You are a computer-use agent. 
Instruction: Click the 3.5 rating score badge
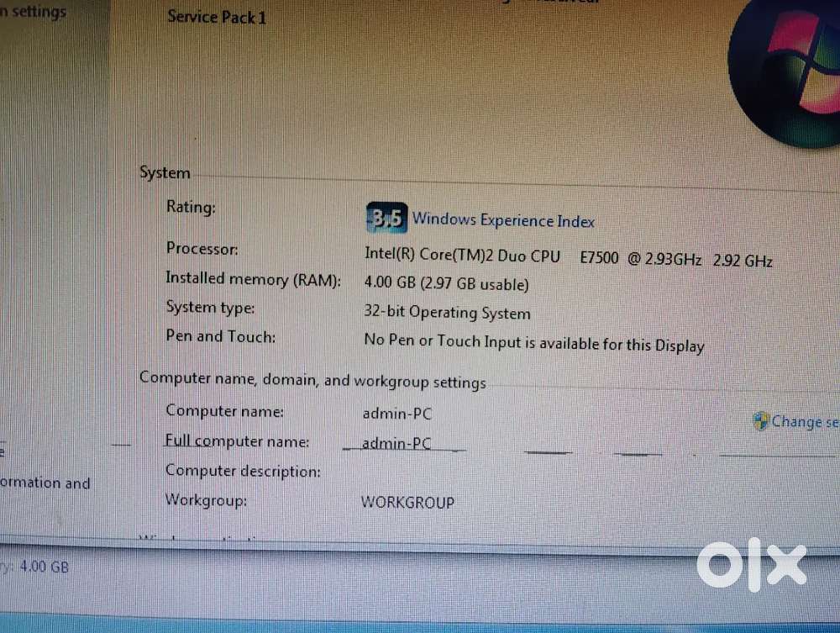[386, 219]
